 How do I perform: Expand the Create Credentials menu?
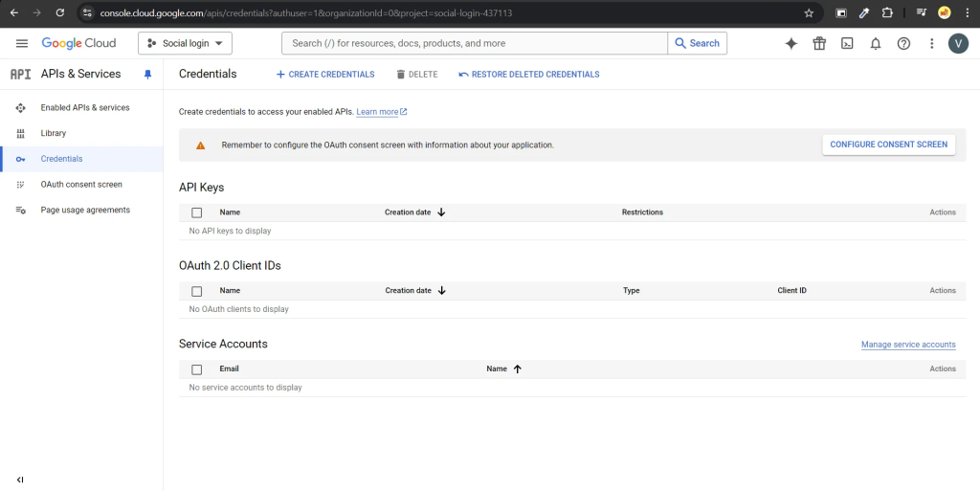325,75
